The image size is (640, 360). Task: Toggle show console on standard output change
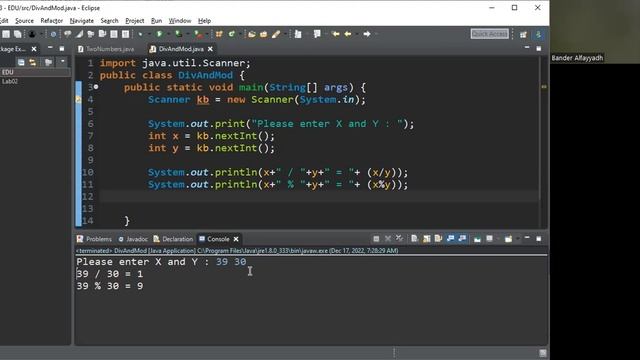pyautogui.click(x=450, y=239)
